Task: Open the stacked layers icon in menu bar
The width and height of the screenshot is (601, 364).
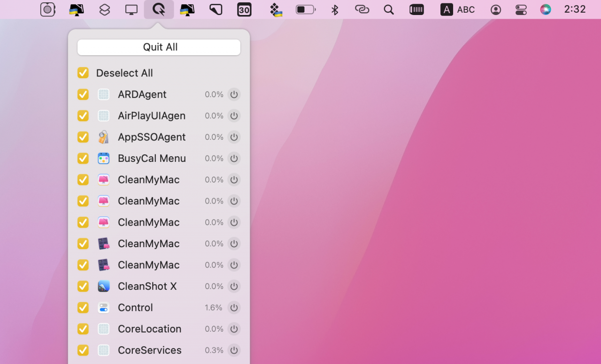Action: [x=105, y=9]
